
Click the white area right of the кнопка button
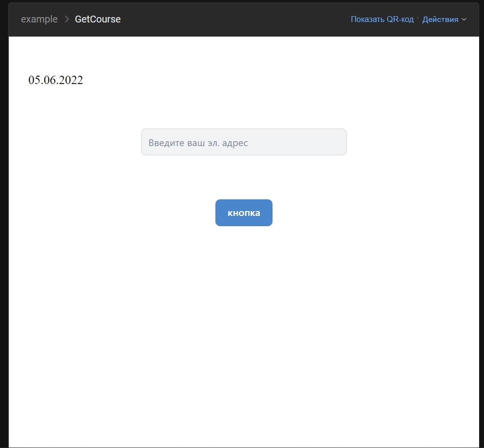(366, 213)
